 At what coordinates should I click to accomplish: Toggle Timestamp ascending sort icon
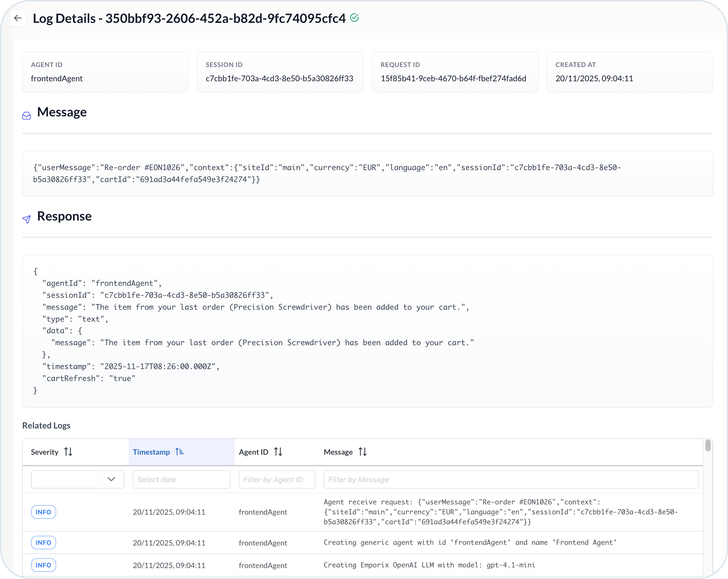(x=180, y=452)
